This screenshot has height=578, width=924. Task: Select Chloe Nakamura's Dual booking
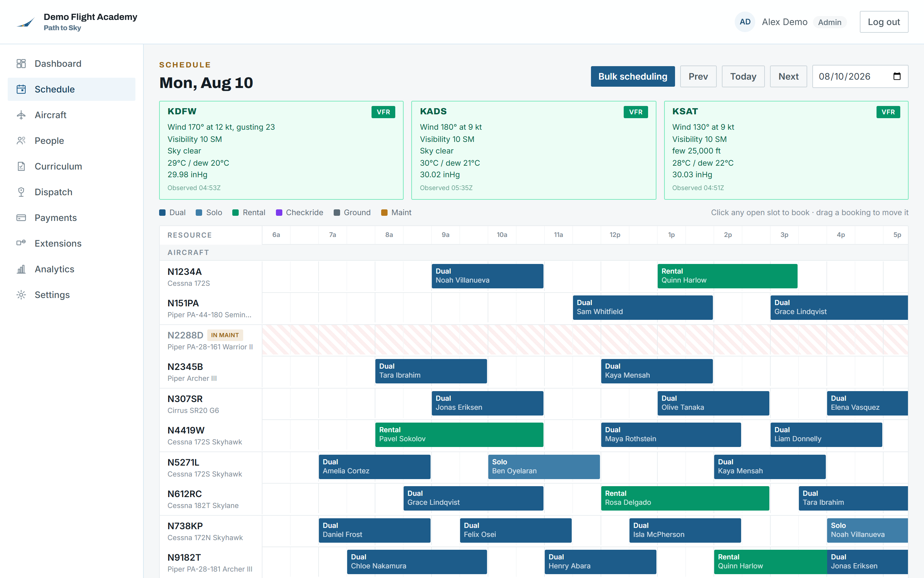point(416,562)
